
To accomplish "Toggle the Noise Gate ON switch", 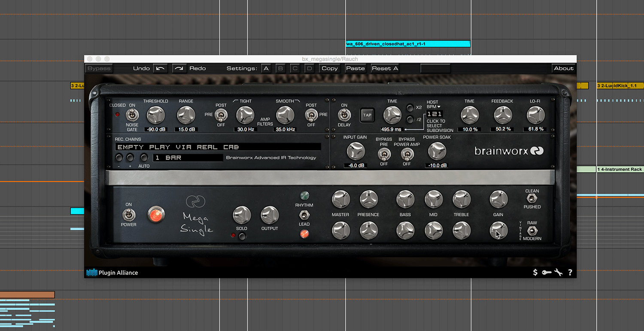I will pos(132,115).
